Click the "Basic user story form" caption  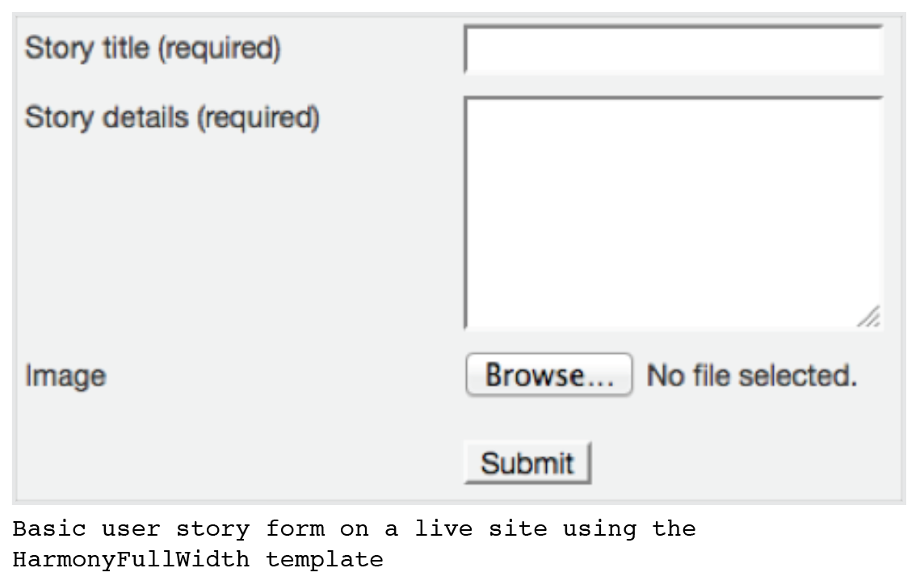click(x=168, y=529)
